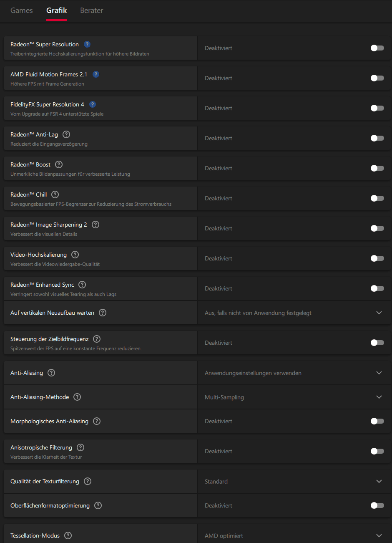The width and height of the screenshot is (392, 543).
Task: Toggle Morphologisches Anti-Aliasing on
Action: click(x=377, y=421)
